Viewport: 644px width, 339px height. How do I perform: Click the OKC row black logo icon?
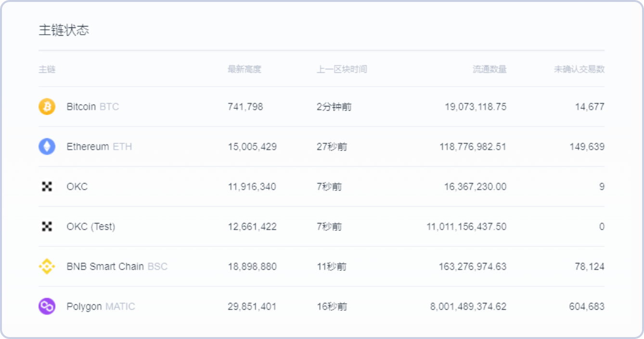pyautogui.click(x=47, y=186)
